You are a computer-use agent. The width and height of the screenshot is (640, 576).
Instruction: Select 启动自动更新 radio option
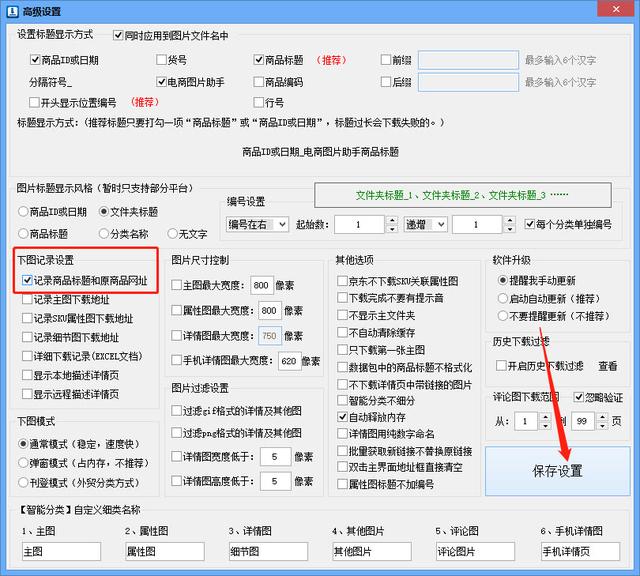pos(503,298)
